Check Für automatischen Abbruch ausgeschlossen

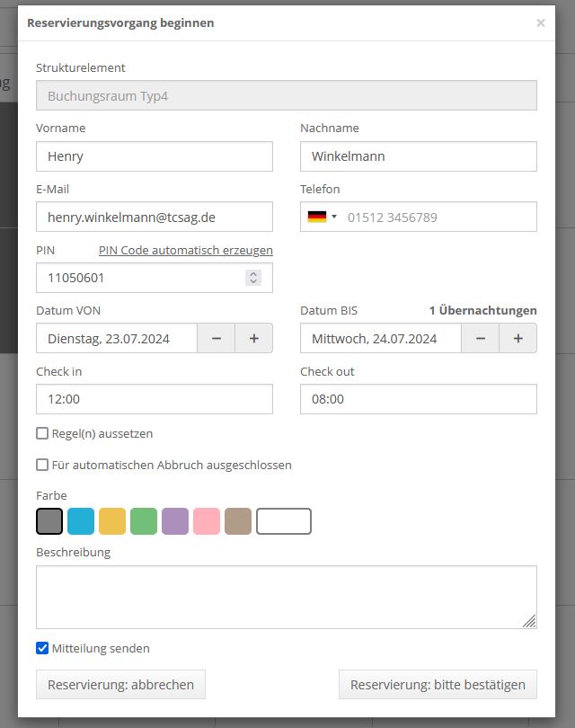(x=42, y=465)
